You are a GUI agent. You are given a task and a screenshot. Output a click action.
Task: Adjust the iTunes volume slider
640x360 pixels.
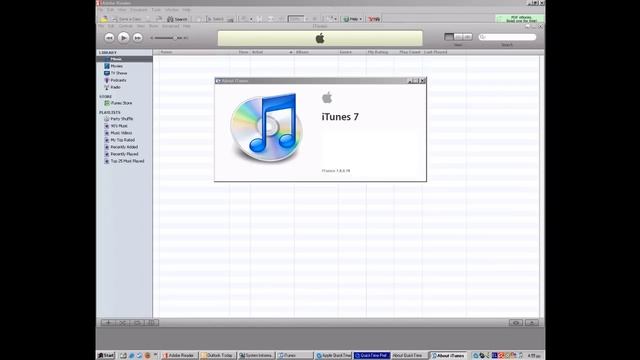pyautogui.click(x=169, y=38)
